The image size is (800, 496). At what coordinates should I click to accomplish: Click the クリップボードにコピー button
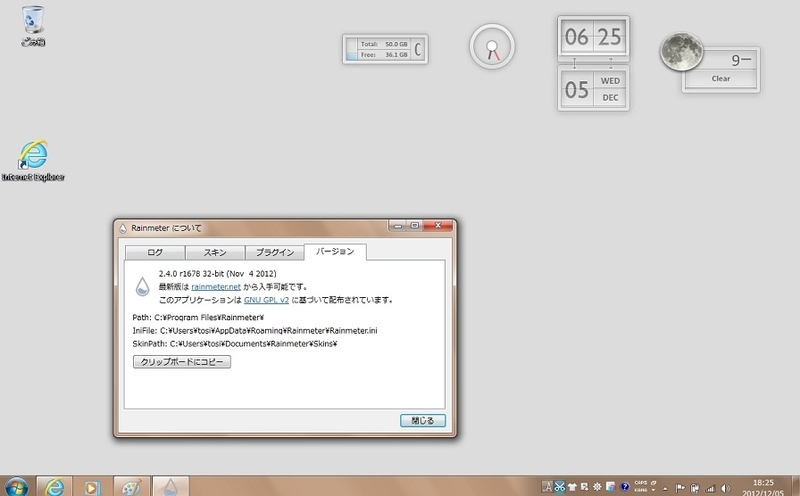tap(182, 362)
